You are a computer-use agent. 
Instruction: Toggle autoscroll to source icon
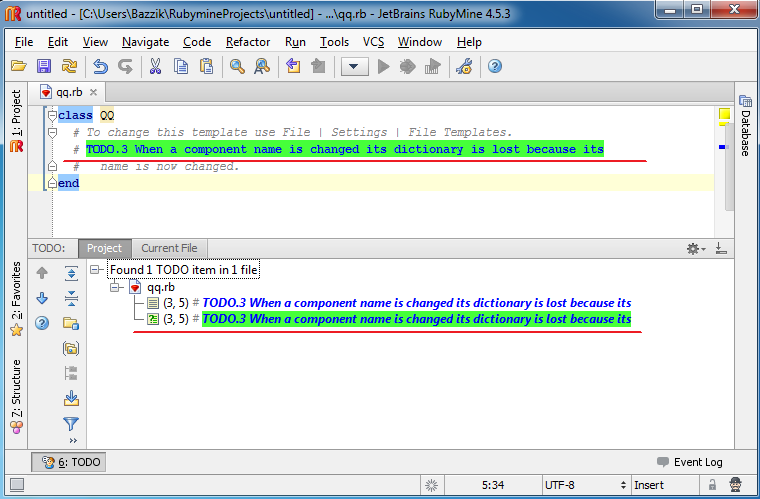pos(71,398)
